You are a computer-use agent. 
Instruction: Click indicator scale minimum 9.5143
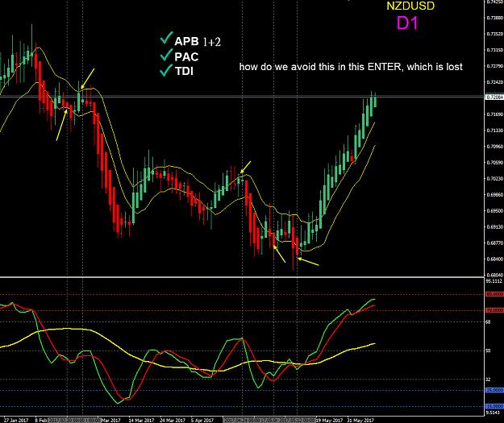click(493, 412)
